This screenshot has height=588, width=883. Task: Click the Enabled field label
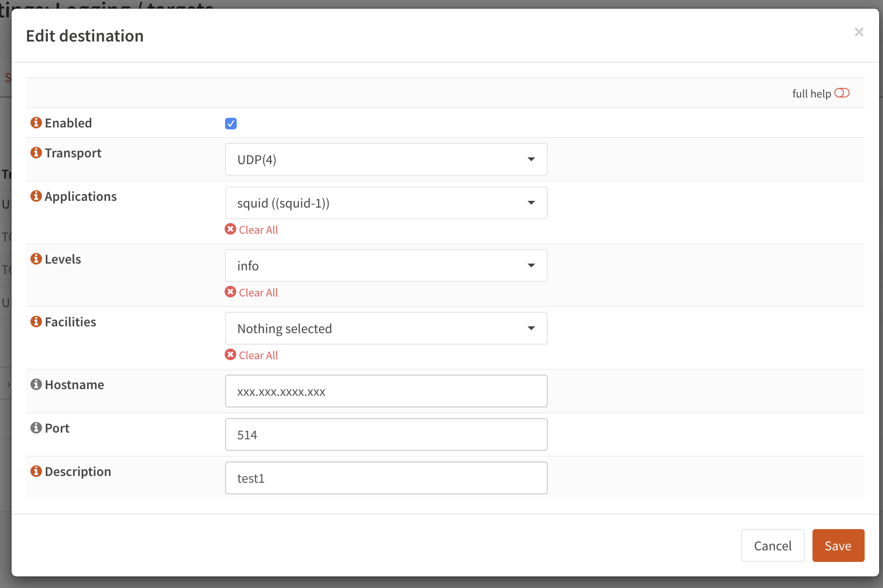pyautogui.click(x=68, y=123)
